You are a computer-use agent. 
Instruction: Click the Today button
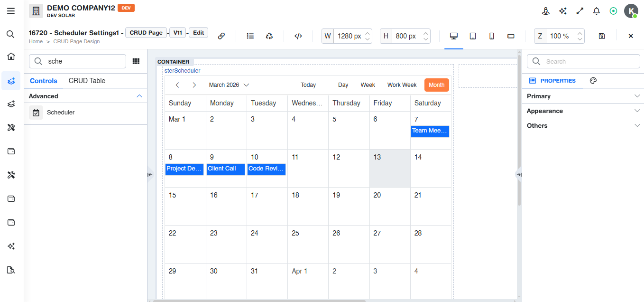click(x=308, y=85)
